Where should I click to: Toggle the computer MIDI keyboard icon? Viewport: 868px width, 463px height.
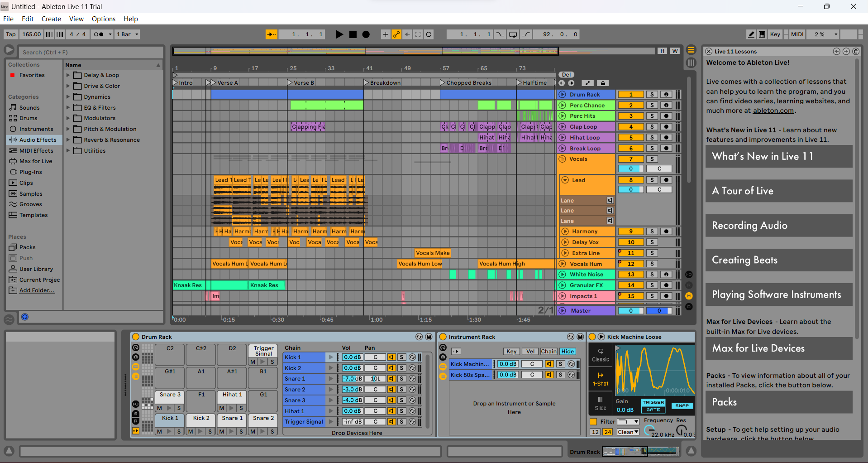[762, 34]
